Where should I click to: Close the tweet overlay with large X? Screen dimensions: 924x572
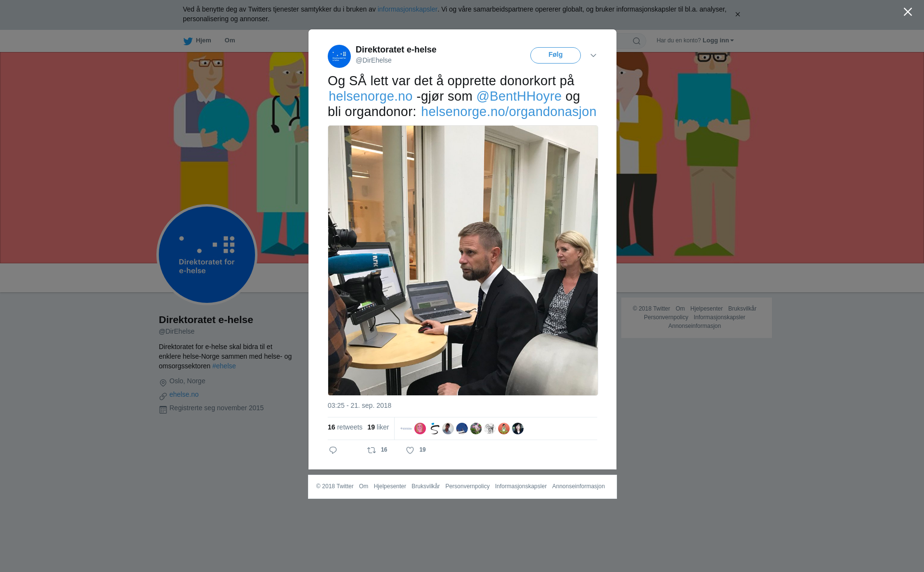(908, 12)
